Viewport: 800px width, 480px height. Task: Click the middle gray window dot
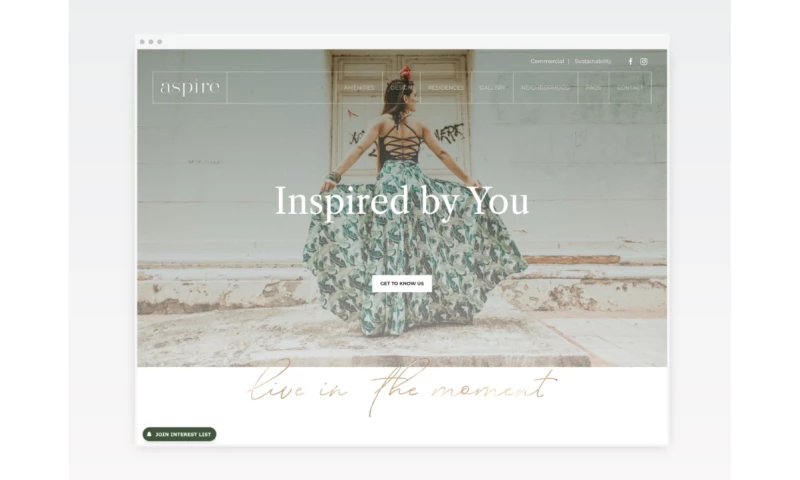point(151,42)
